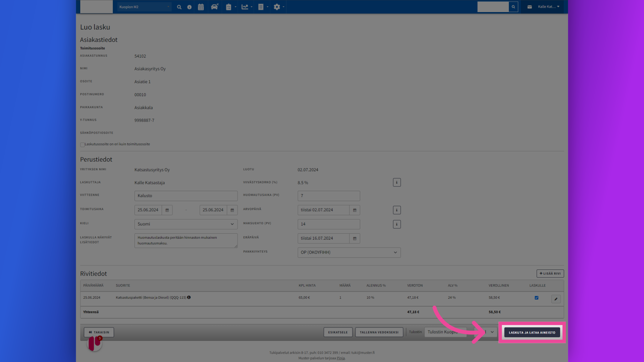Click the Arvopäivä date field
The image size is (644, 362).
click(x=324, y=210)
